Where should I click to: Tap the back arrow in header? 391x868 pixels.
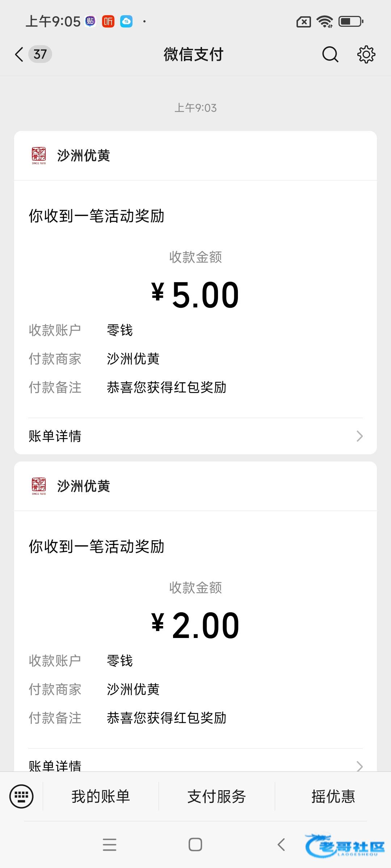[19, 55]
